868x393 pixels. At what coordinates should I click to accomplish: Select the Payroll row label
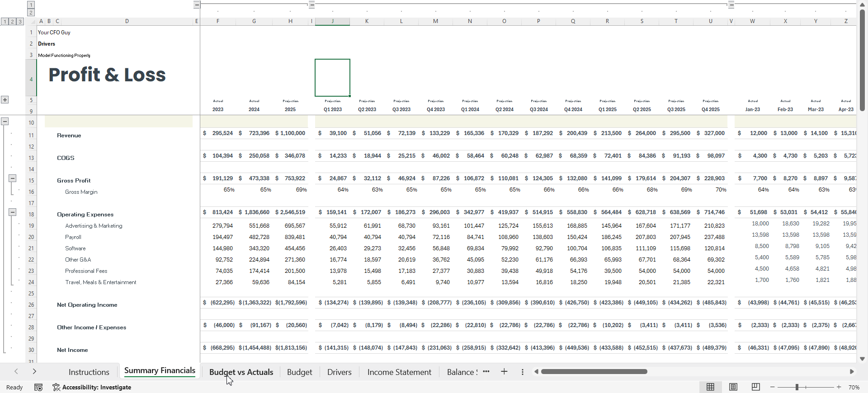73,237
